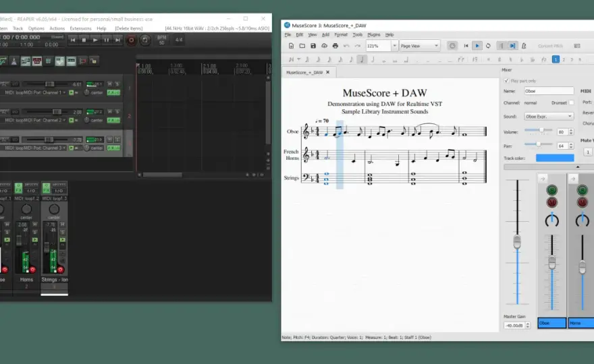Viewport: 594px width, 364px height.
Task: Click MuseScore undo arrow icon
Action: (x=346, y=46)
